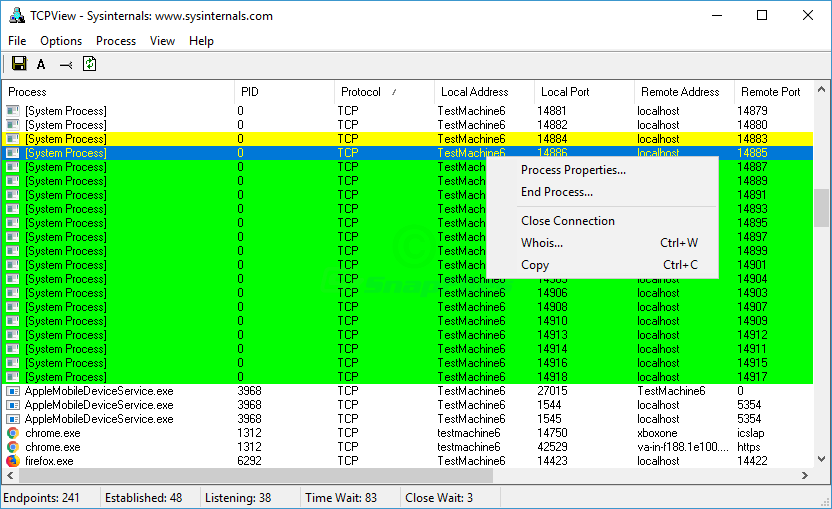
Task: Click the horizontal scrollbar right arrow
Action: pyautogui.click(x=805, y=476)
